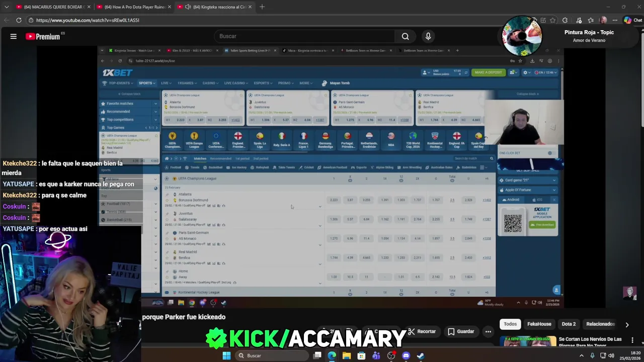This screenshot has height=362, width=644.
Task: Expand the Apple Of Fortune panel
Action: pos(528,190)
